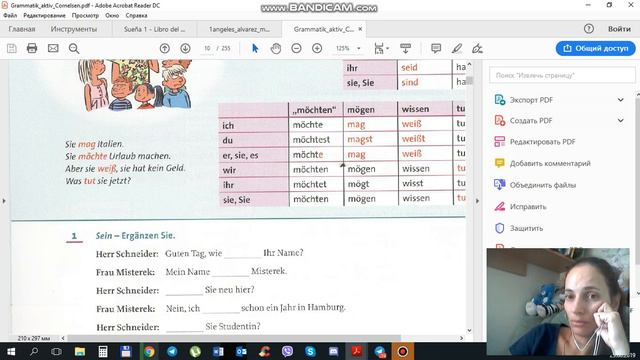Viewport: 640px width, 360px height.
Task: Open Bandicam recorder taskbar icon
Action: coord(402,351)
